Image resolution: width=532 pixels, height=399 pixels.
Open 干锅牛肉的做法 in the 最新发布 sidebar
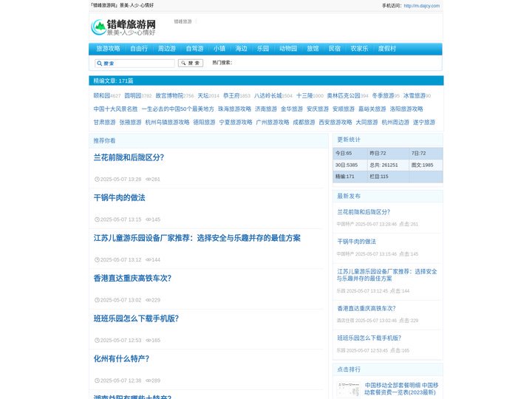pos(356,242)
